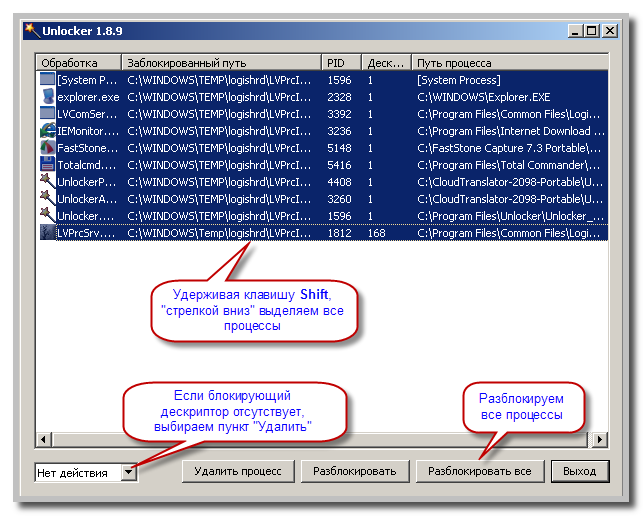This screenshot has height=516, width=643.
Task: Click the '[System P...' process name
Action: click(x=87, y=80)
